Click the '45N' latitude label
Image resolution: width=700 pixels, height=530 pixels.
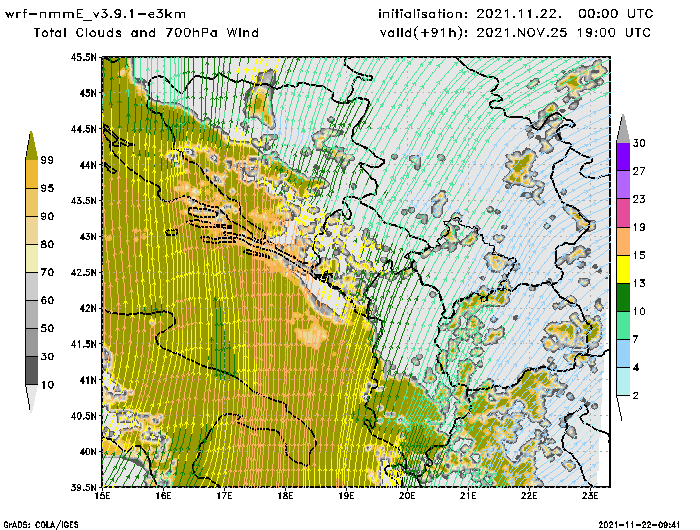[x=88, y=93]
